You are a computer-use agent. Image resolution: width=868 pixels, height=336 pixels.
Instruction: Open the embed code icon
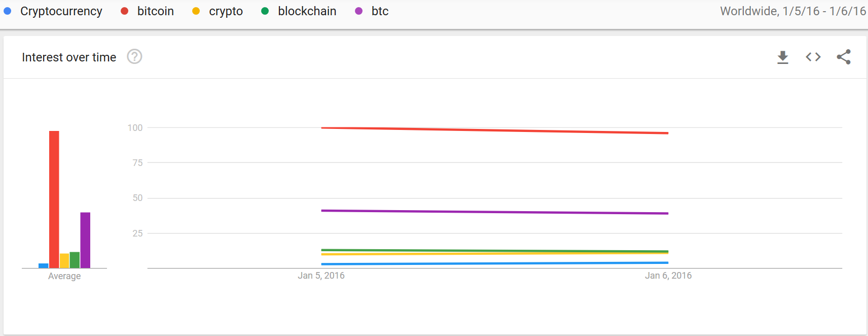point(813,57)
